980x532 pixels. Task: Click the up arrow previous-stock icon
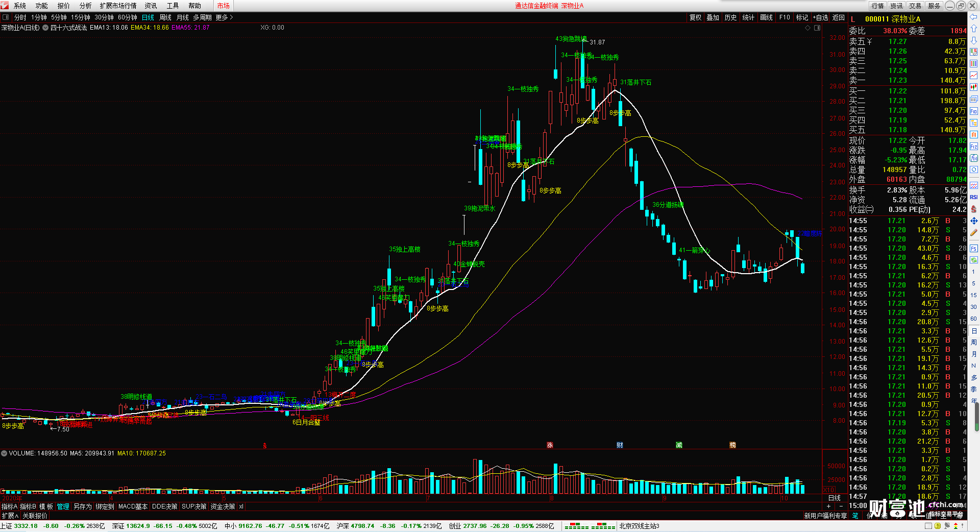pos(974,29)
